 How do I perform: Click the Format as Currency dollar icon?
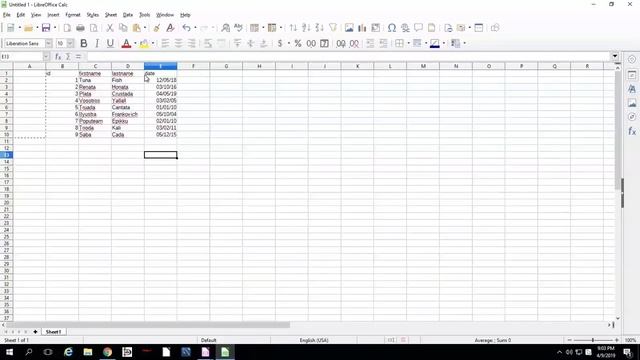point(280,43)
